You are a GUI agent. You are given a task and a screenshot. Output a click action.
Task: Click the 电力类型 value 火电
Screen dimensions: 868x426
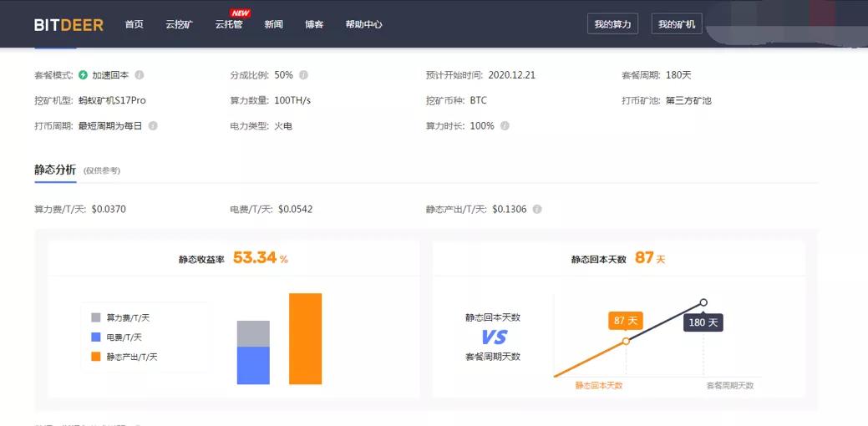point(283,125)
